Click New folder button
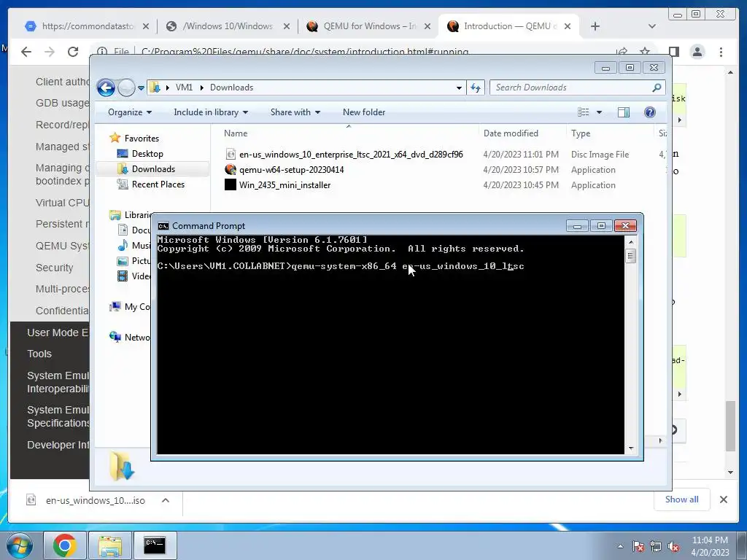Viewport: 747px width, 560px height. pyautogui.click(x=364, y=112)
